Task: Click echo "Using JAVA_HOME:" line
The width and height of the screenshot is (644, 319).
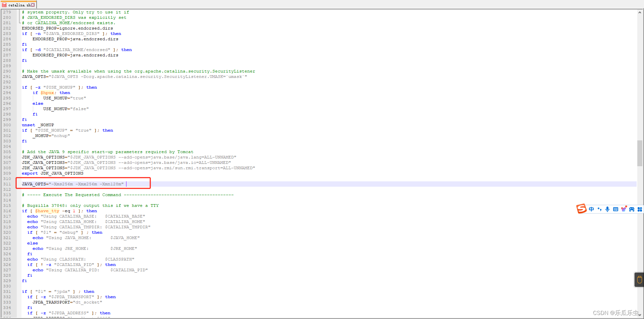Action: click(x=86, y=238)
